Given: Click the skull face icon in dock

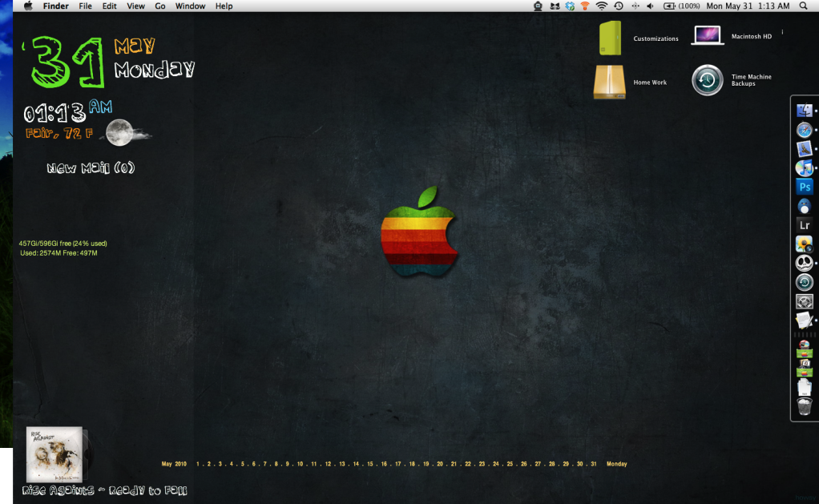Looking at the screenshot, I should tap(805, 263).
